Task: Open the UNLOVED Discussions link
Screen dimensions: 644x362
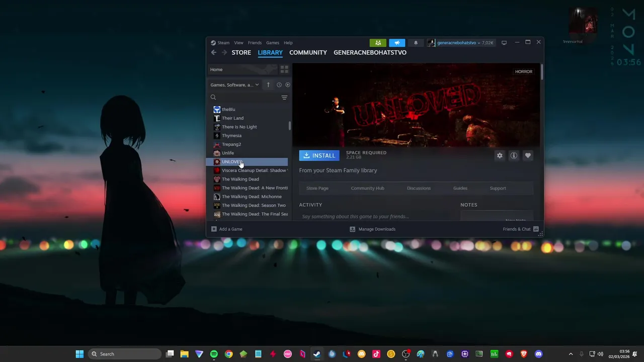Action: 419,188
